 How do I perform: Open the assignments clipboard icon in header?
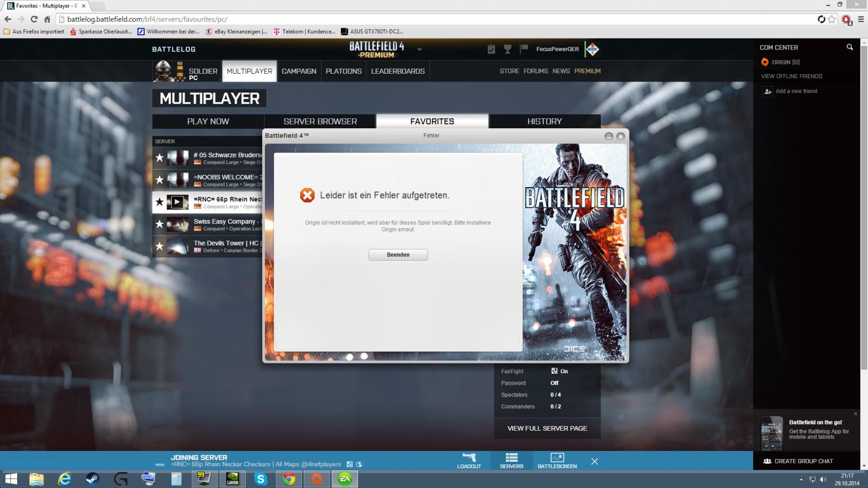(x=491, y=49)
